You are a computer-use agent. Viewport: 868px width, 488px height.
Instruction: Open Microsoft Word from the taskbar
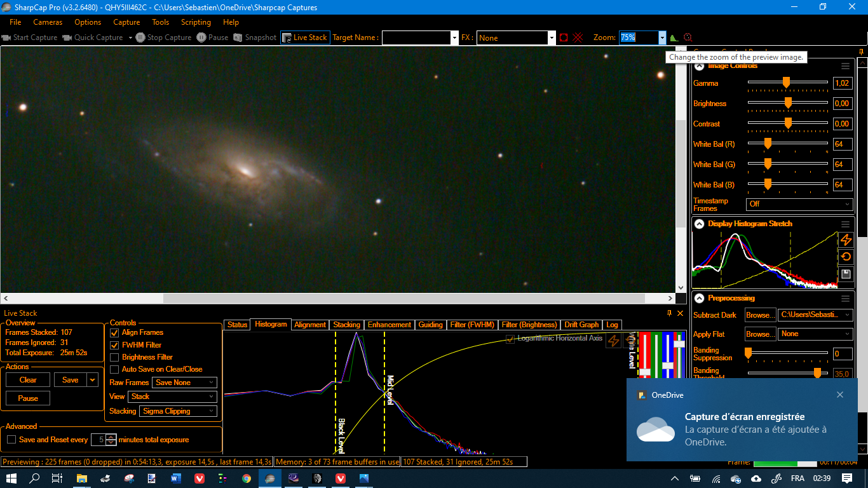click(175, 478)
